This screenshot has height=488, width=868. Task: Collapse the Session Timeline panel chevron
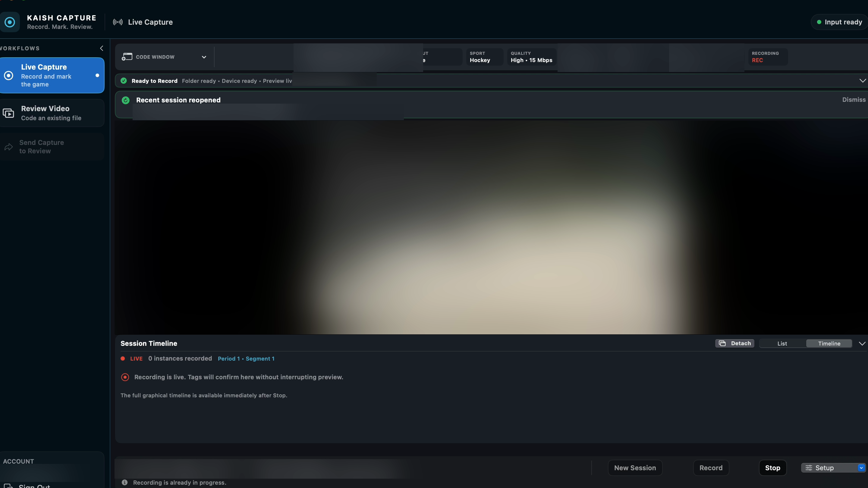tap(862, 343)
